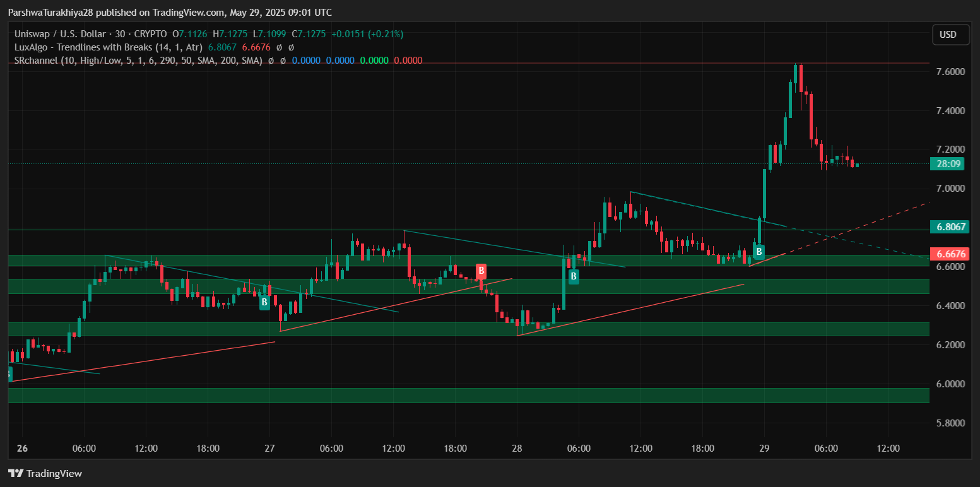Image resolution: width=980 pixels, height=487 pixels.
Task: Click the teal 6.8067 tag on price axis
Action: tap(948, 227)
